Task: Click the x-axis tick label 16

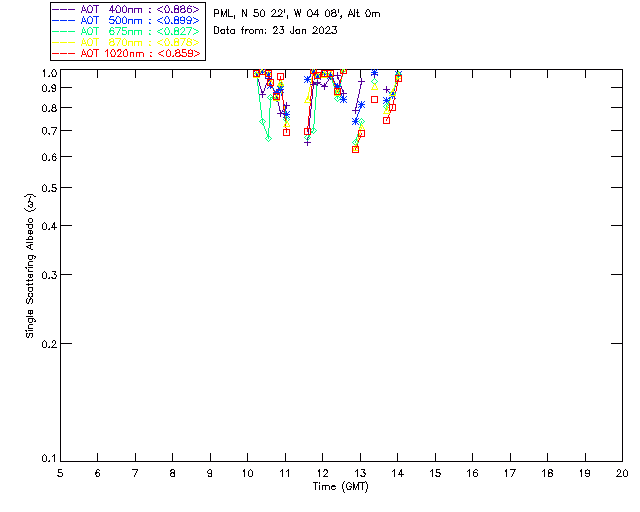Action: (x=472, y=472)
